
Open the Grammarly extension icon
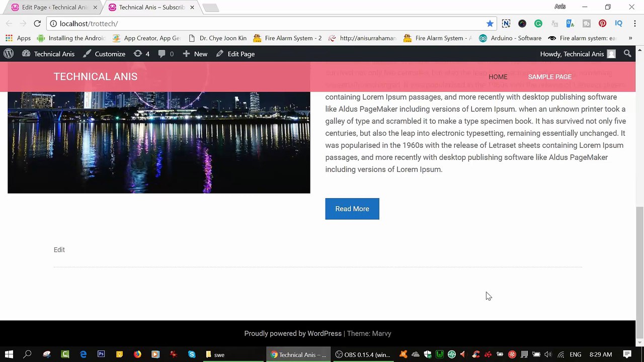coord(538,24)
